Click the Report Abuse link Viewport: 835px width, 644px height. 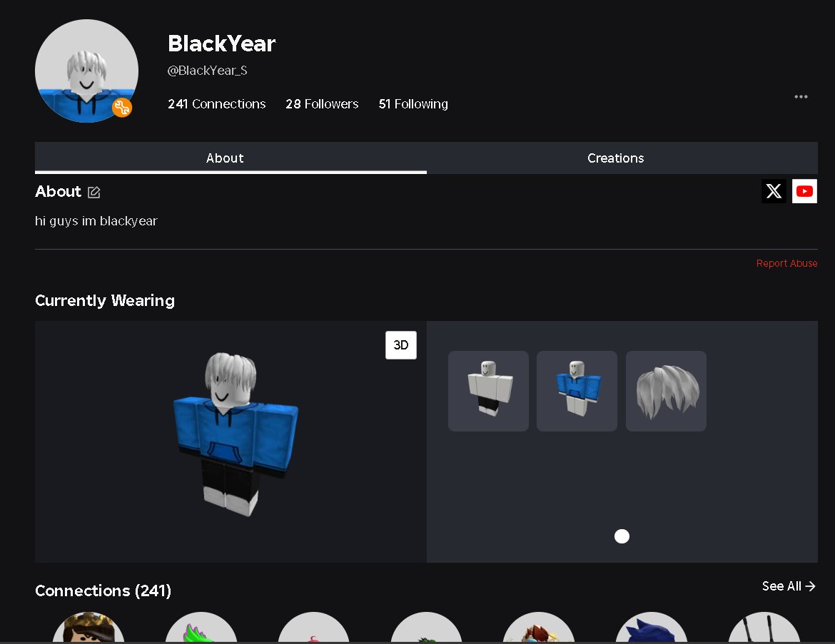coord(786,263)
